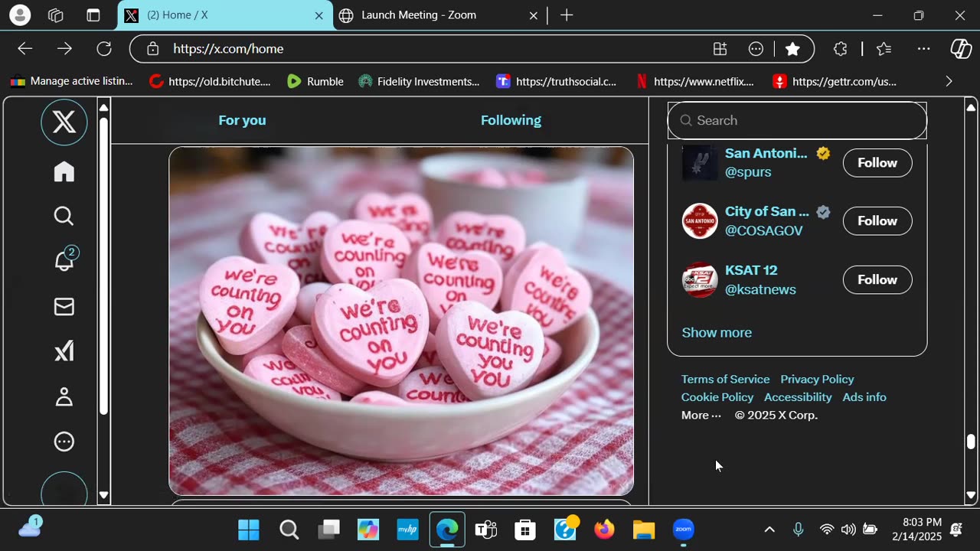Switch to the For you tab
This screenshot has height=551, width=980.
point(242,120)
